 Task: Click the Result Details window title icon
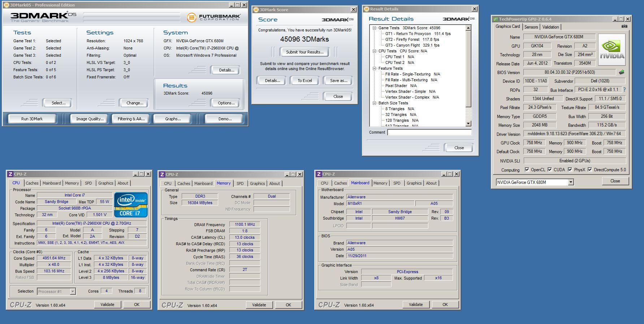(367, 9)
